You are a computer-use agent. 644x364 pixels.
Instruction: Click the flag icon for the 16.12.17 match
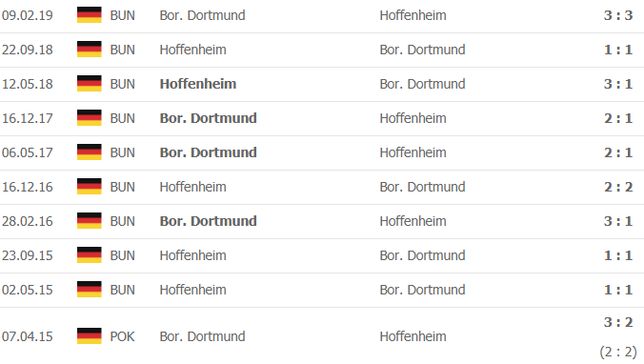click(x=90, y=118)
